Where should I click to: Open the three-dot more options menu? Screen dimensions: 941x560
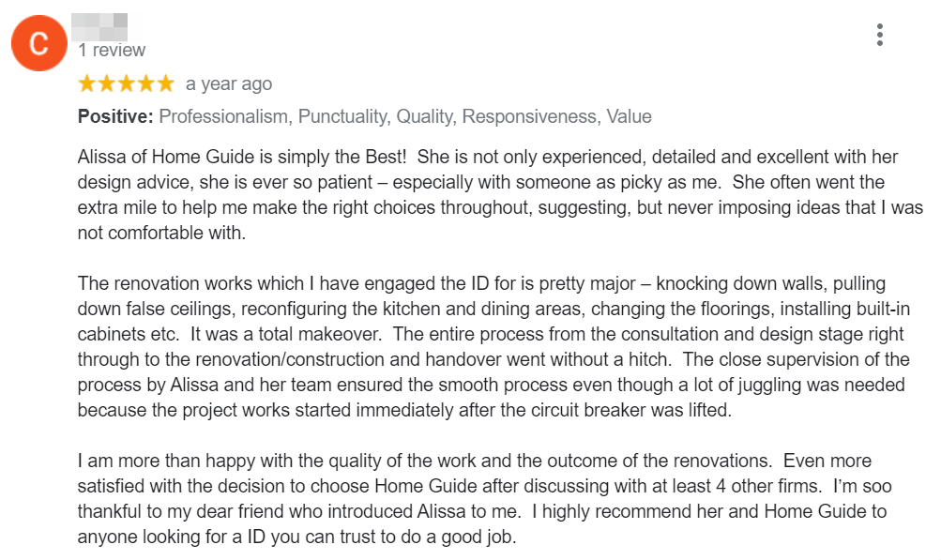pyautogui.click(x=879, y=35)
